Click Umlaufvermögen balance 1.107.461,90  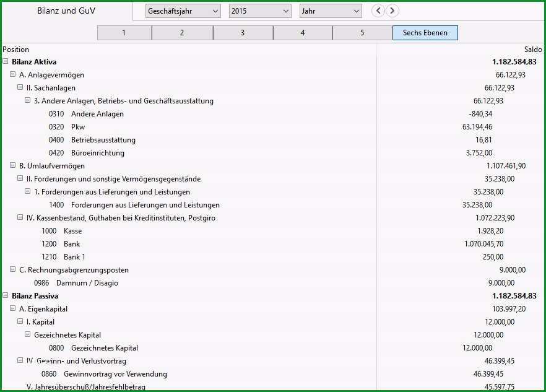(506, 166)
